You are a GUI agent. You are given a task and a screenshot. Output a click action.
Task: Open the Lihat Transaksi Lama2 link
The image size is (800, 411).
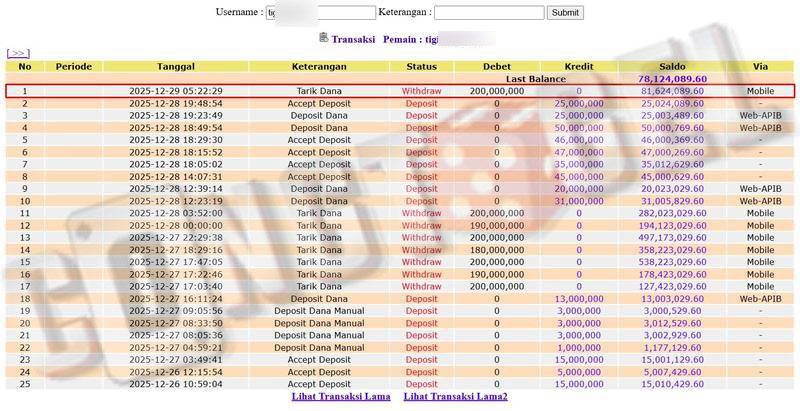point(455,397)
